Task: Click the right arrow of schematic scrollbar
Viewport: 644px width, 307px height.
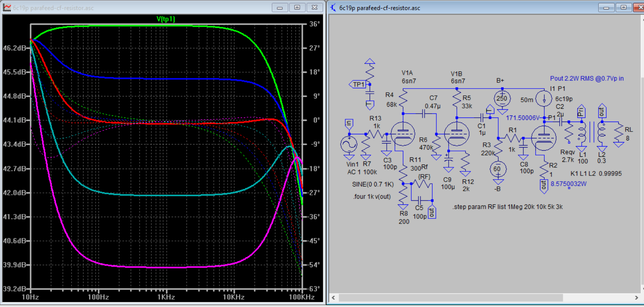Action: pyautogui.click(x=636, y=298)
